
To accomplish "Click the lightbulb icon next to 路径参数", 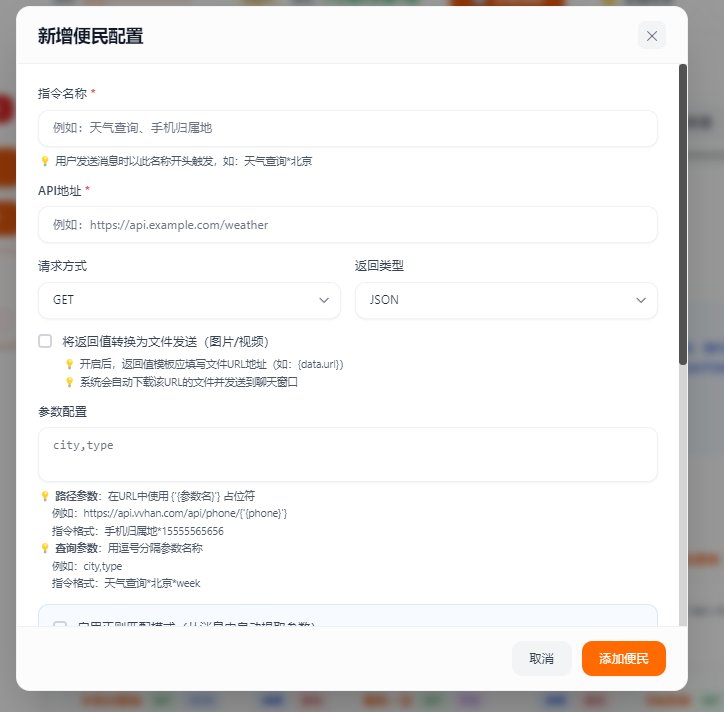I will (x=45, y=496).
